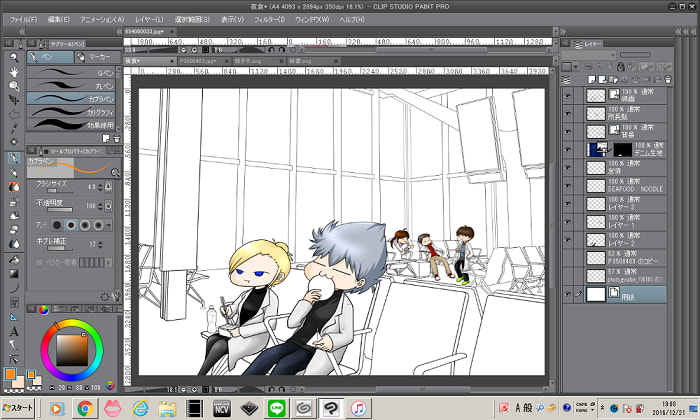Open the 編集(E) menu
This screenshot has height=420, width=700.
point(58,19)
